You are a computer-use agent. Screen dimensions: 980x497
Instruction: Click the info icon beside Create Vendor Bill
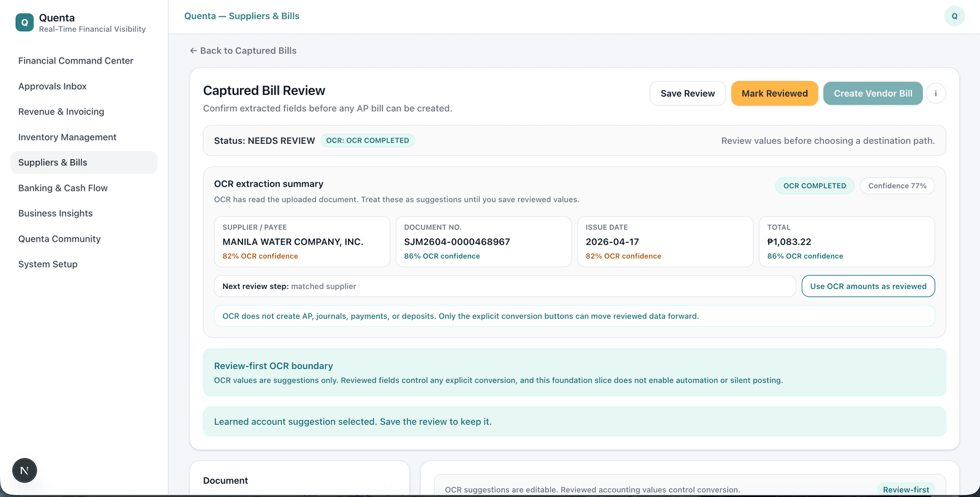[x=935, y=94]
